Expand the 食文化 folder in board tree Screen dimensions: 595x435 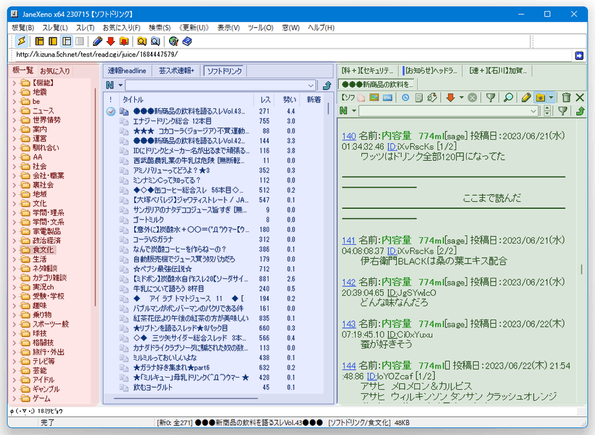point(14,250)
